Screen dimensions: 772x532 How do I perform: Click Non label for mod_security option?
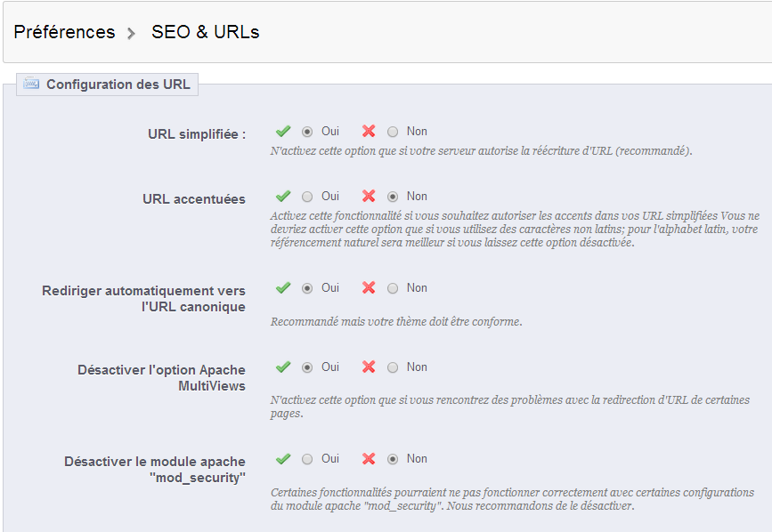click(x=417, y=459)
